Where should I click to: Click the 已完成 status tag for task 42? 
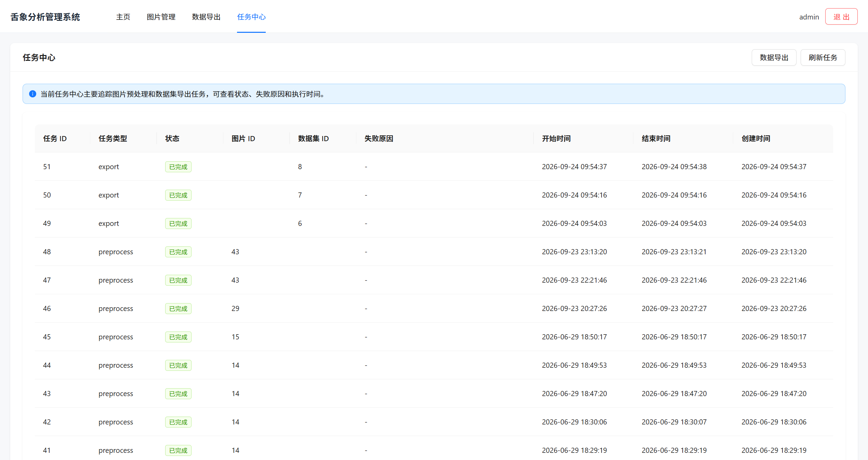click(178, 422)
